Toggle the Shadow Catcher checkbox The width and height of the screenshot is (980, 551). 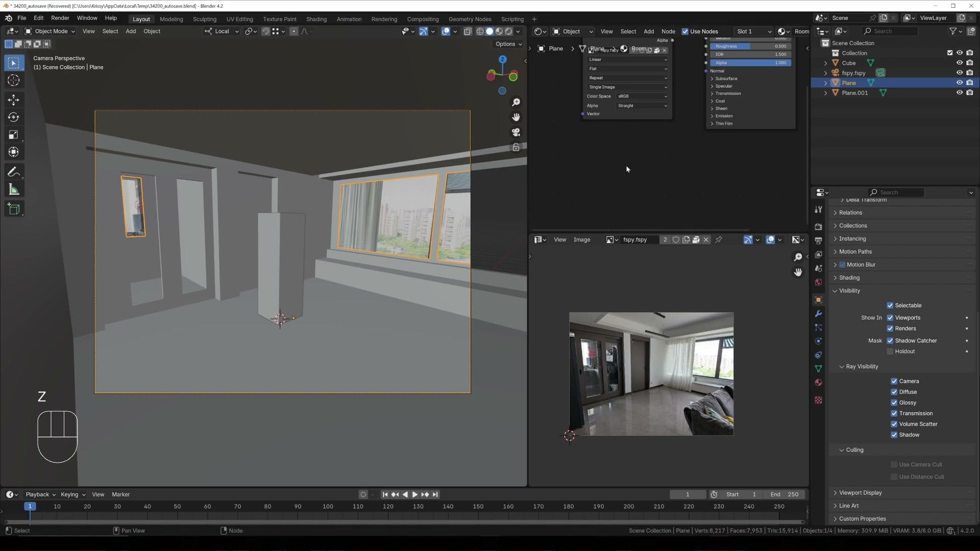(890, 341)
